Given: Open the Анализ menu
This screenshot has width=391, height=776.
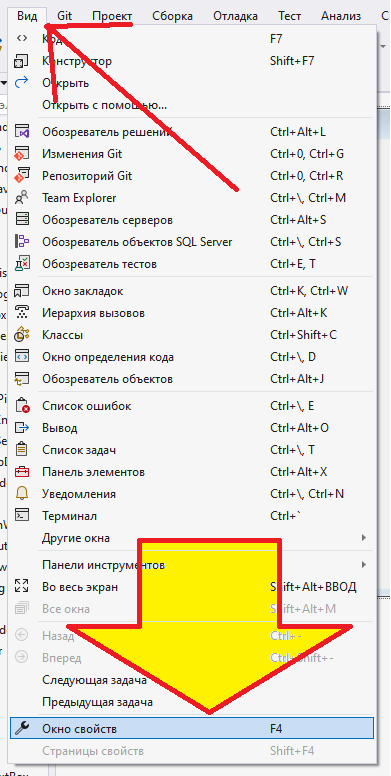Looking at the screenshot, I should tap(341, 16).
